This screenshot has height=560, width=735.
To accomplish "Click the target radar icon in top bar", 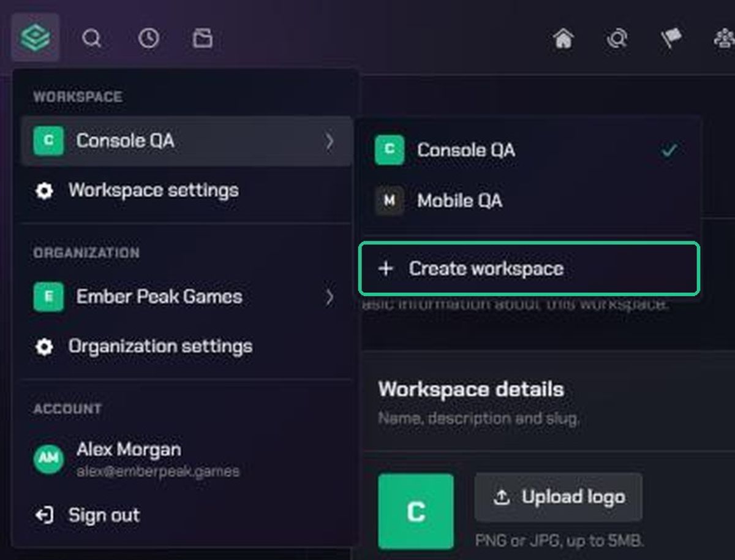I will [617, 39].
